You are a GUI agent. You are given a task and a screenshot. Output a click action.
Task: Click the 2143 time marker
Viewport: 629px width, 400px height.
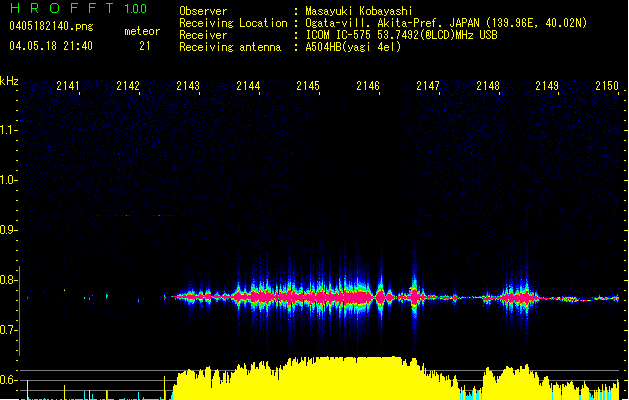coord(188,86)
